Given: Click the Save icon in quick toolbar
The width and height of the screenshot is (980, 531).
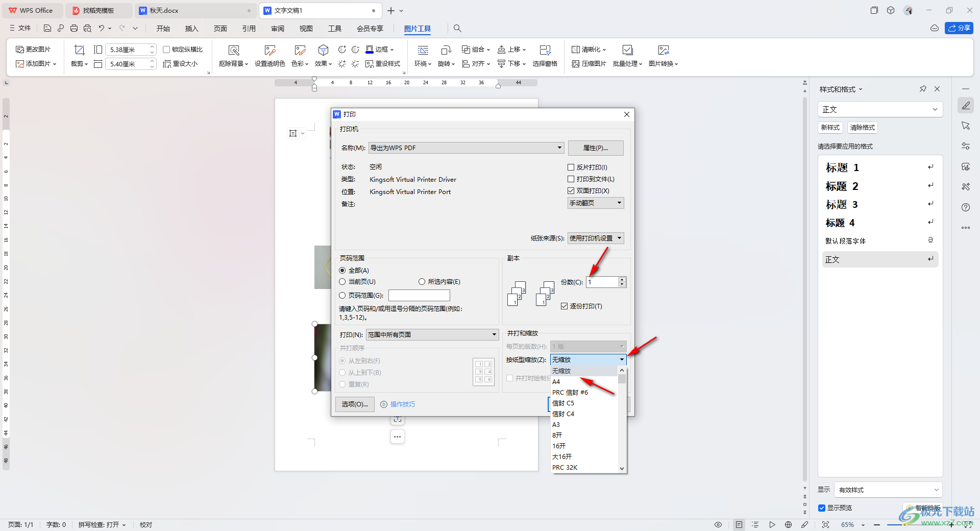Looking at the screenshot, I should click(x=47, y=28).
